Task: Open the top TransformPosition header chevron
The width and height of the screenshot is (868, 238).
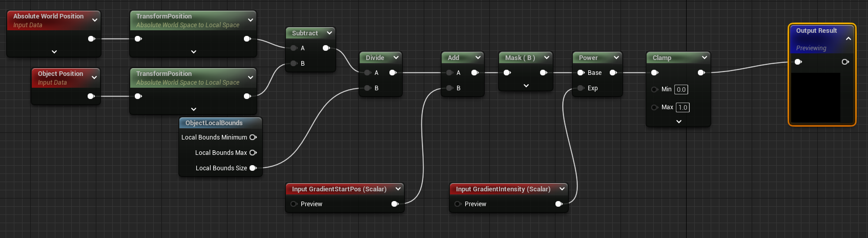Action: (x=251, y=20)
